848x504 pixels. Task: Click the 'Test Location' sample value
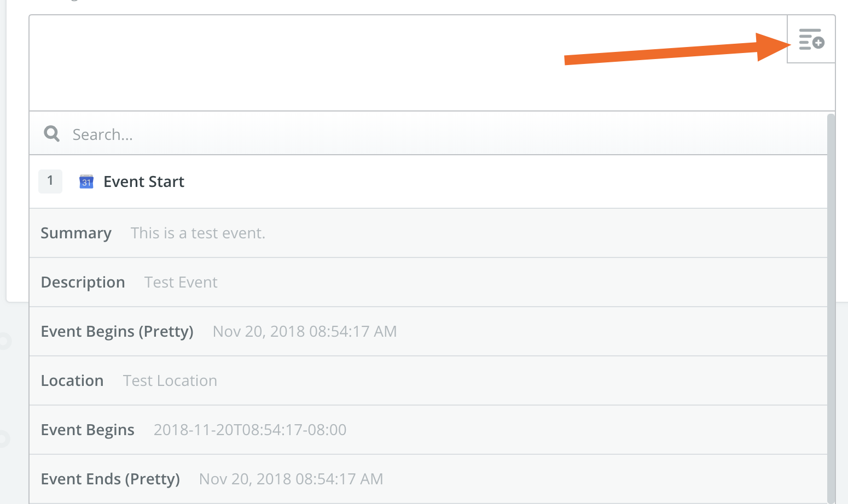tap(170, 380)
